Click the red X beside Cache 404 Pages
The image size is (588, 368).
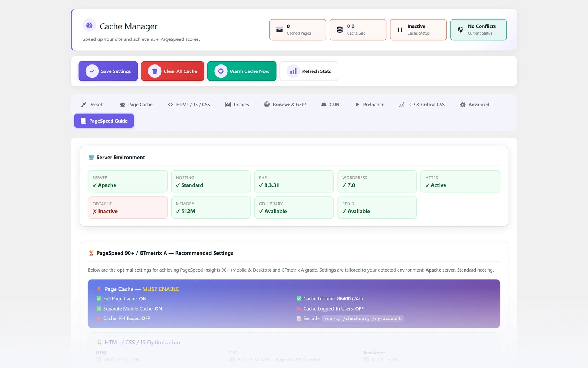pyautogui.click(x=98, y=318)
